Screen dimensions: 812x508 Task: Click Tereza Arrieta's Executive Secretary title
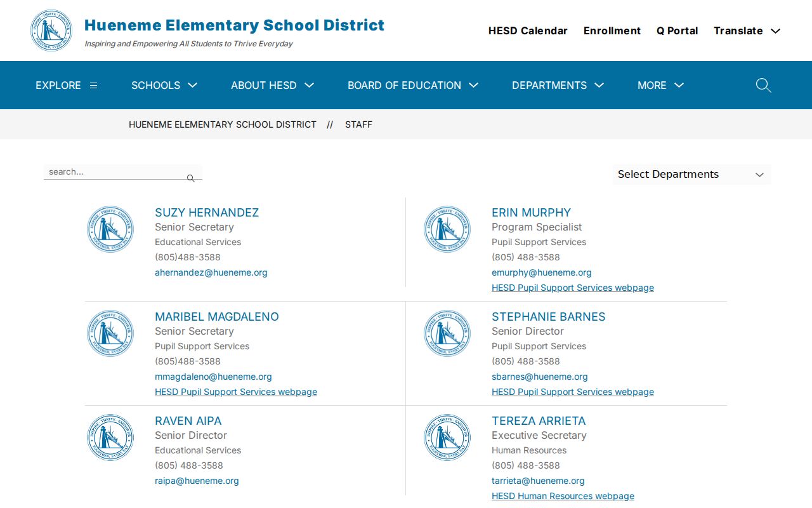[x=539, y=435]
